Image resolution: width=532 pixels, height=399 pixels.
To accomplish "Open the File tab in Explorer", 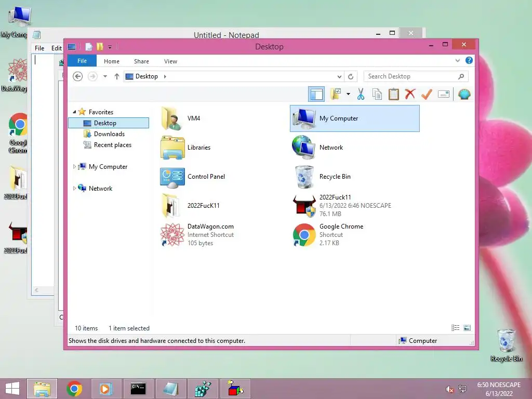I will (82, 61).
